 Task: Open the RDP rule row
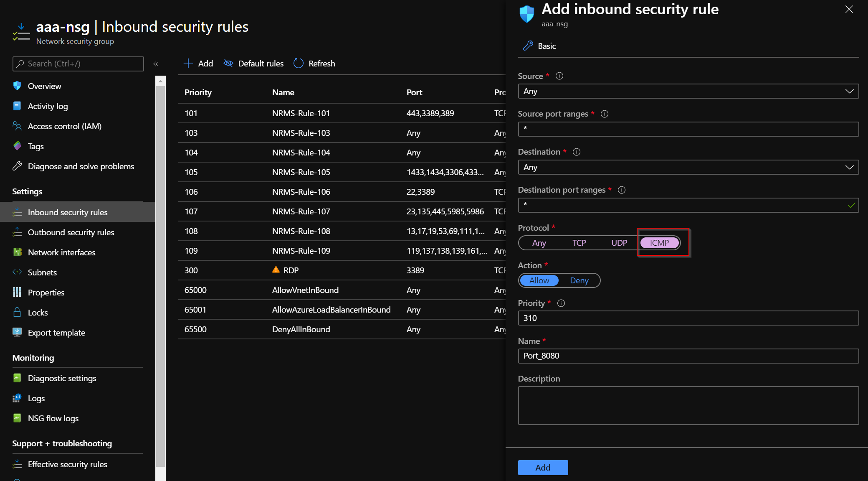[x=342, y=270]
